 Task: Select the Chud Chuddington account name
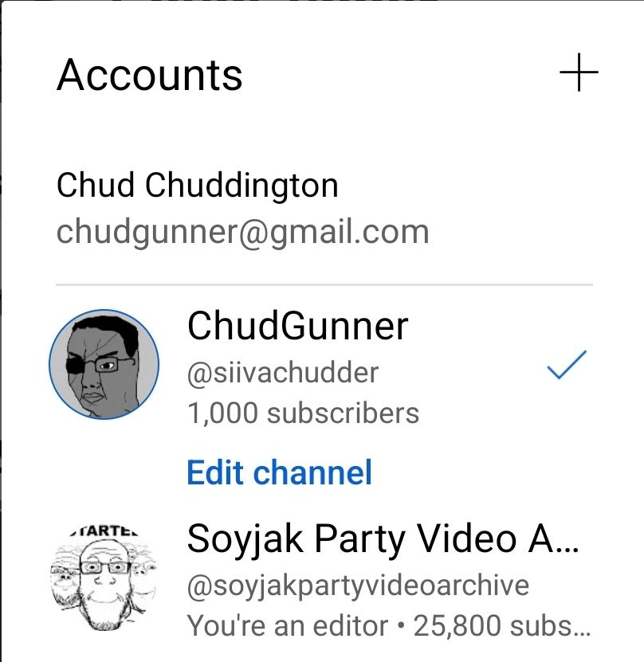point(198,185)
